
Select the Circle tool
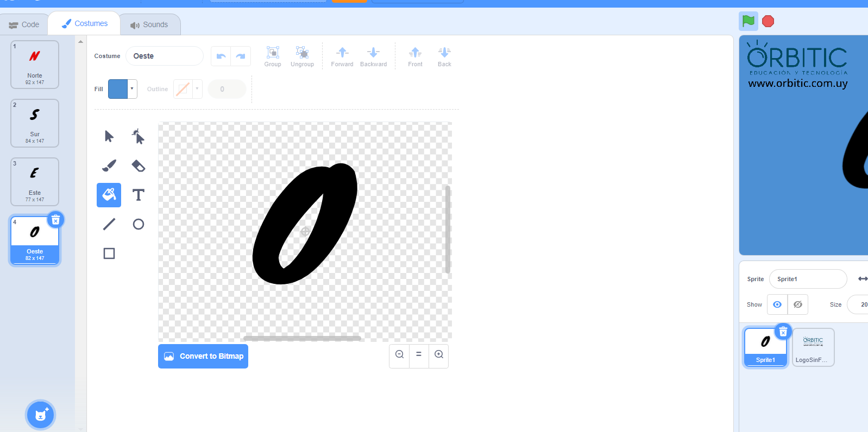click(139, 224)
